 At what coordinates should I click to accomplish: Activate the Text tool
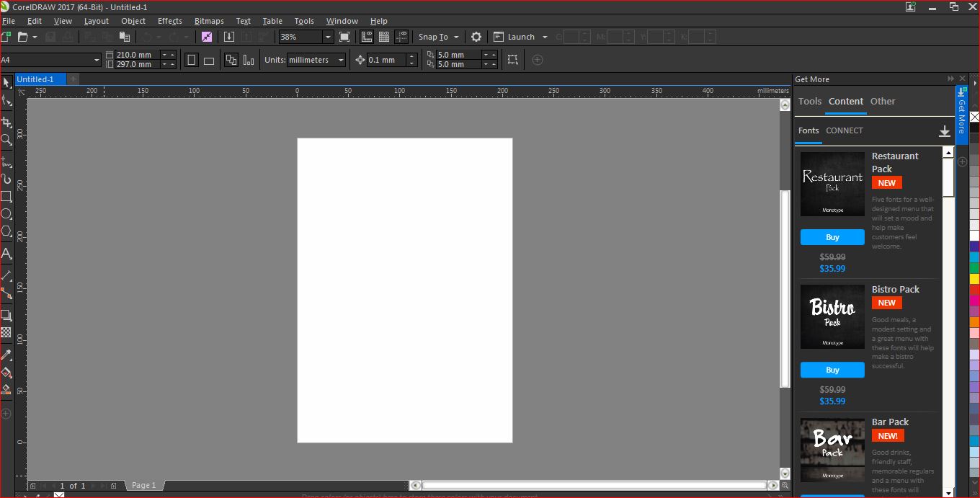(x=6, y=254)
